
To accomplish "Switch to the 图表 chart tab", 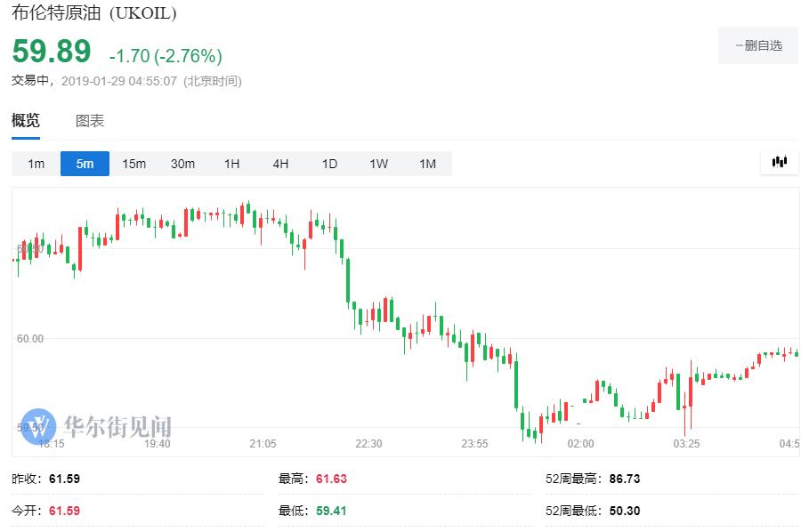I will pyautogui.click(x=90, y=121).
